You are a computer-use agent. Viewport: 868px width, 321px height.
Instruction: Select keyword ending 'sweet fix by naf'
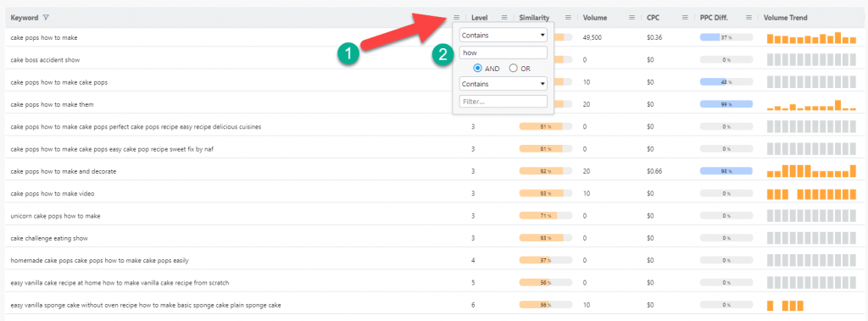pos(112,149)
